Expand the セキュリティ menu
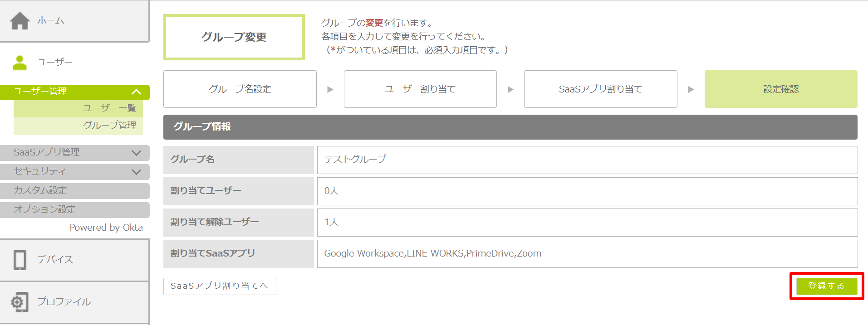This screenshot has height=325, width=868. 136,172
